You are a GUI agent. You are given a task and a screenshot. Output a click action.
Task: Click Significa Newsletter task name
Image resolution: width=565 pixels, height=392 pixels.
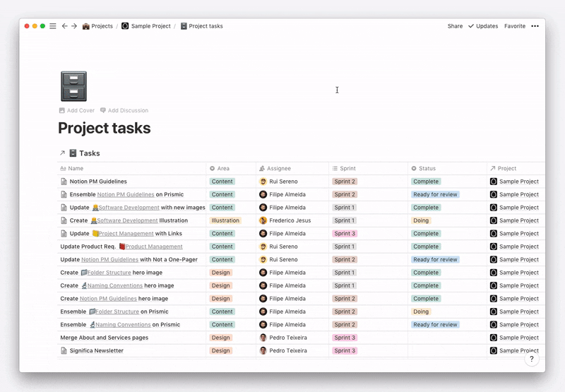[97, 350]
